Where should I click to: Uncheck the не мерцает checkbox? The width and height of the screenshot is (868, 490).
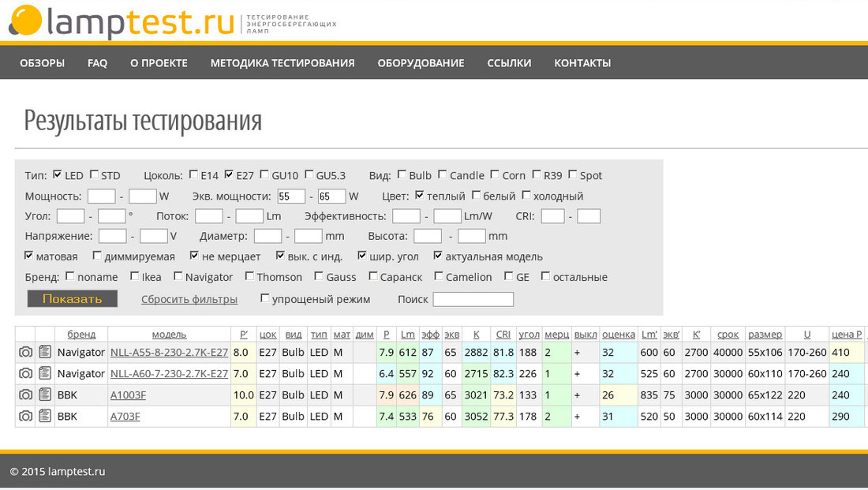[194, 255]
